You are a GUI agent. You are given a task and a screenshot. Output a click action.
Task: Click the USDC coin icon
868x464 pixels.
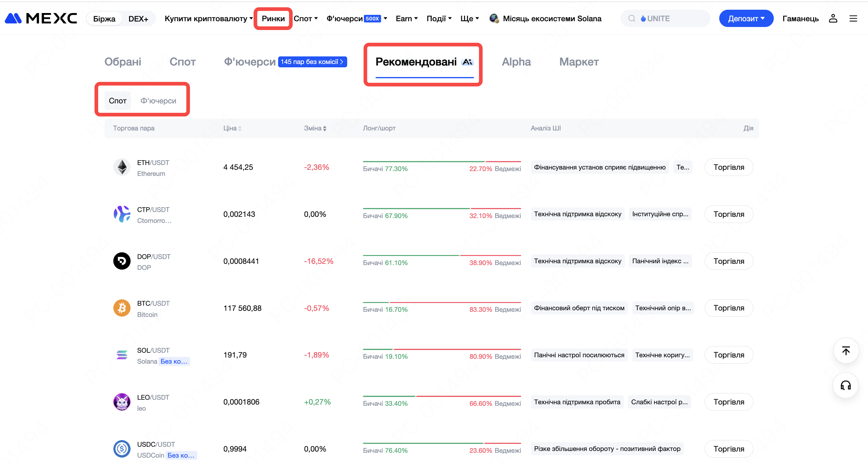(122, 449)
